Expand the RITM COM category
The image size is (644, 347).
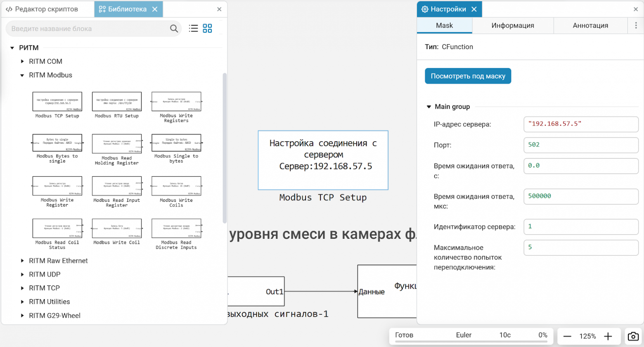22,61
